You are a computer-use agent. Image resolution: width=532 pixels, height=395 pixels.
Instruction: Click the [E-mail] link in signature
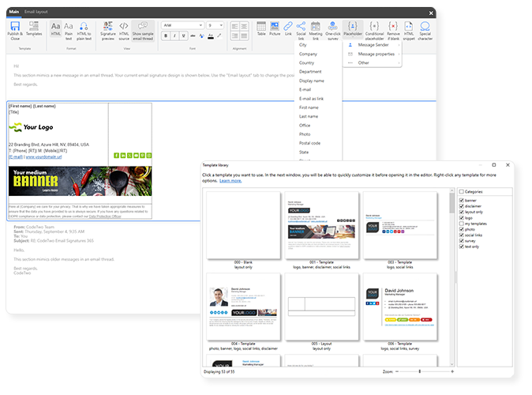tap(16, 157)
